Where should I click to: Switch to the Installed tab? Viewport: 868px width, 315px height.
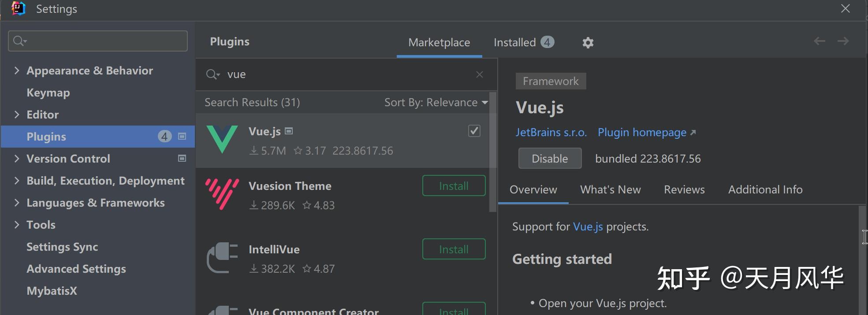coord(523,43)
